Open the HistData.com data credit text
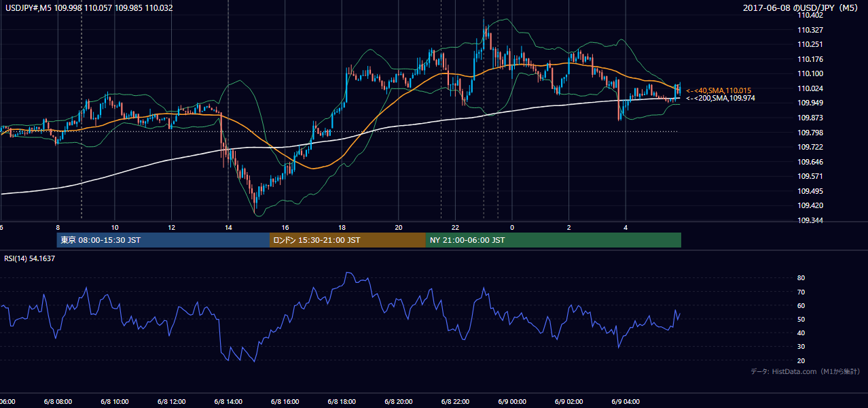Screen dimensions: 868x408 806,371
